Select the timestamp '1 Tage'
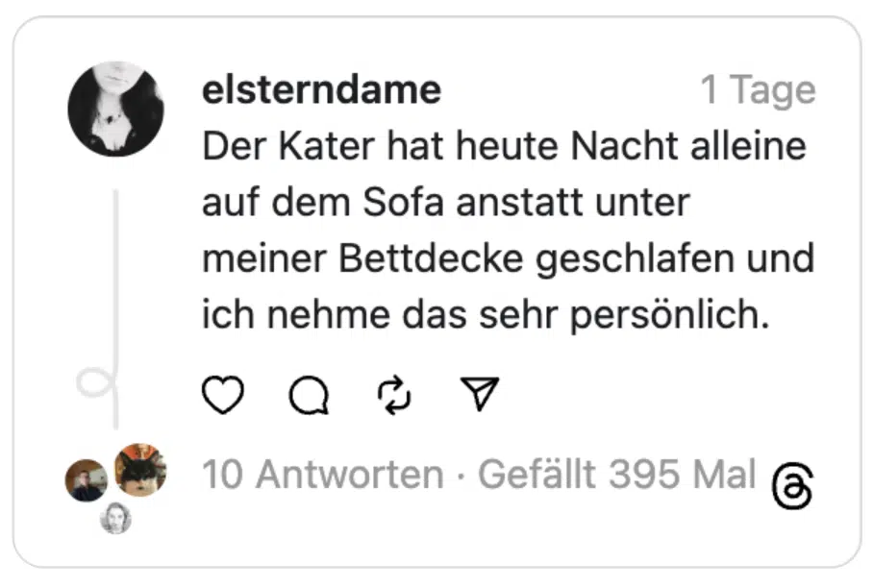Image resolution: width=873 pixels, height=588 pixels. click(759, 89)
